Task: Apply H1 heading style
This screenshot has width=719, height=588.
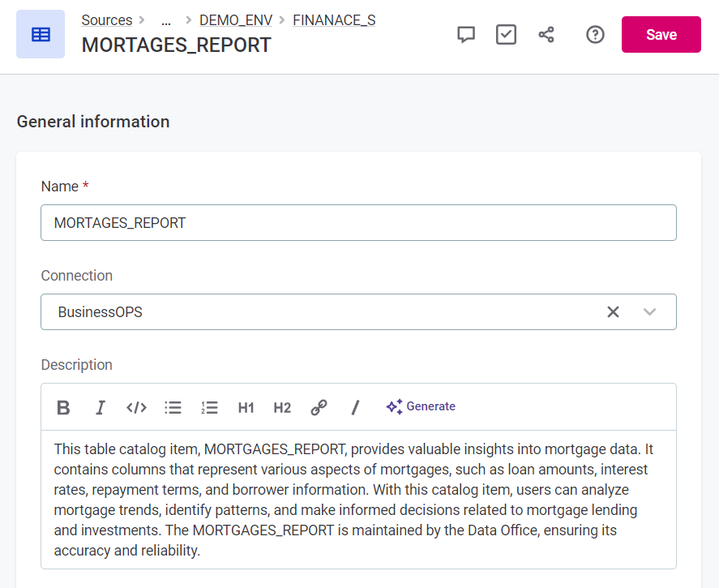Action: [246, 407]
